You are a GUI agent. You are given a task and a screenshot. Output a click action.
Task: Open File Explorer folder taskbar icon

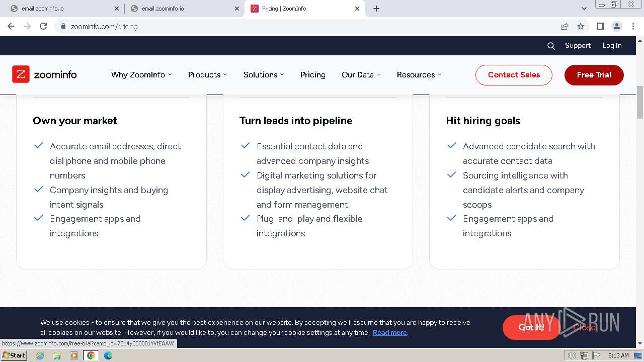(57, 355)
